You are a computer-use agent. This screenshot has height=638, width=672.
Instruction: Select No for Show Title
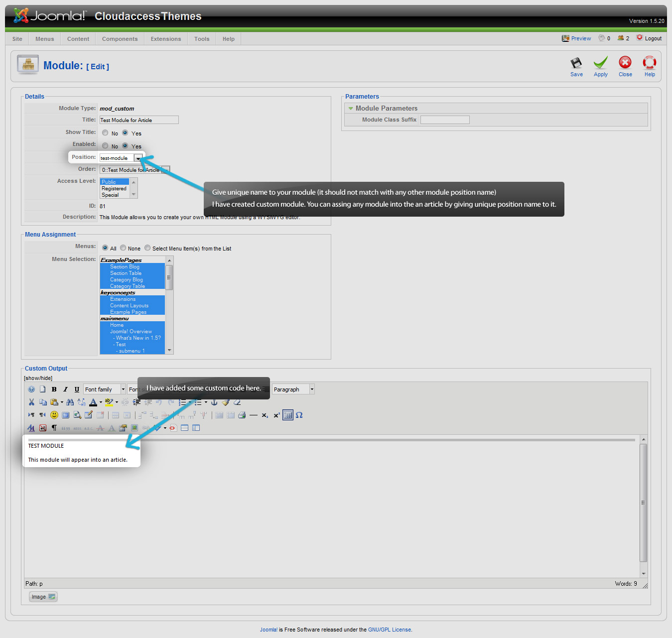point(105,133)
